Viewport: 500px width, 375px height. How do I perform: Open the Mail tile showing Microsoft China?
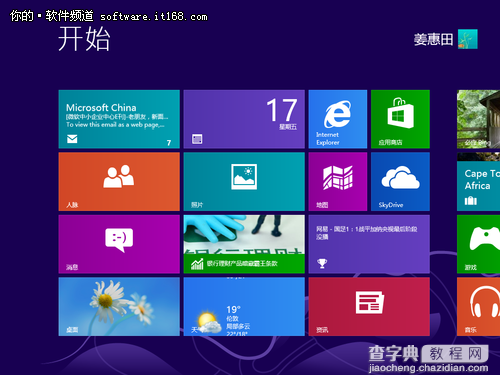tap(119, 119)
